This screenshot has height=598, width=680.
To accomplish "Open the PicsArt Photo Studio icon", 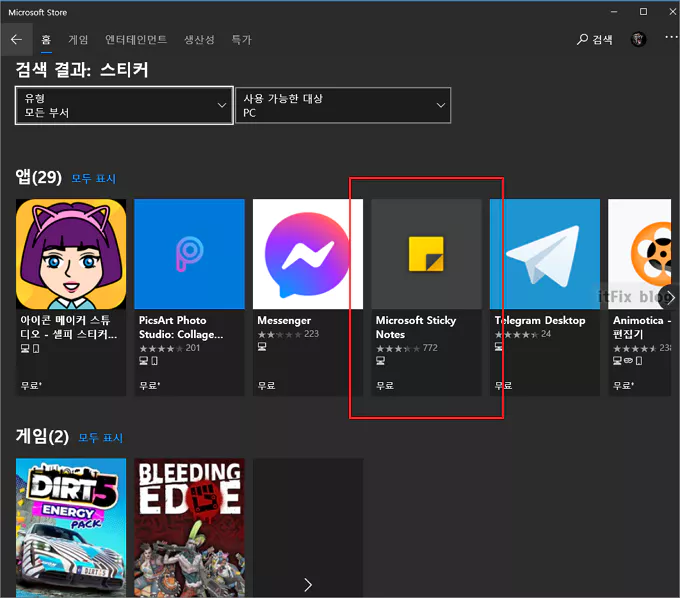I will [190, 254].
